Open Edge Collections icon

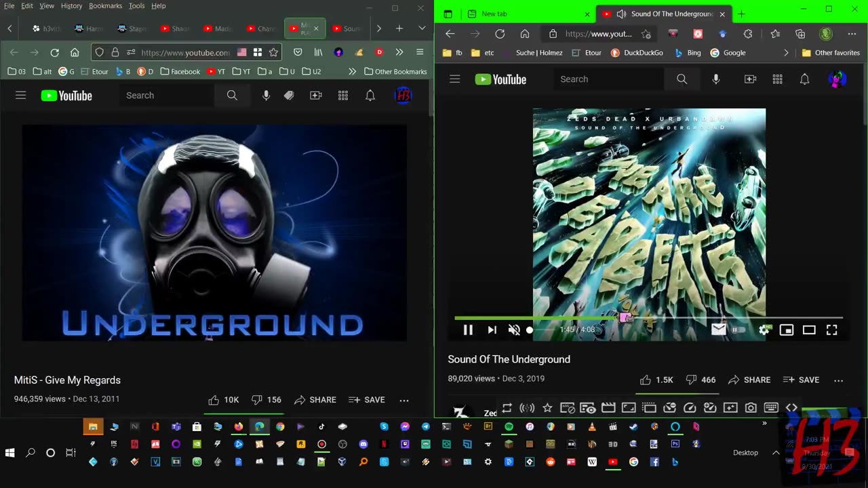tap(800, 34)
